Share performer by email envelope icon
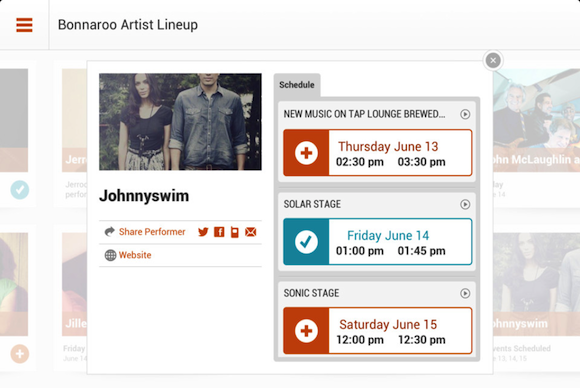 click(250, 232)
